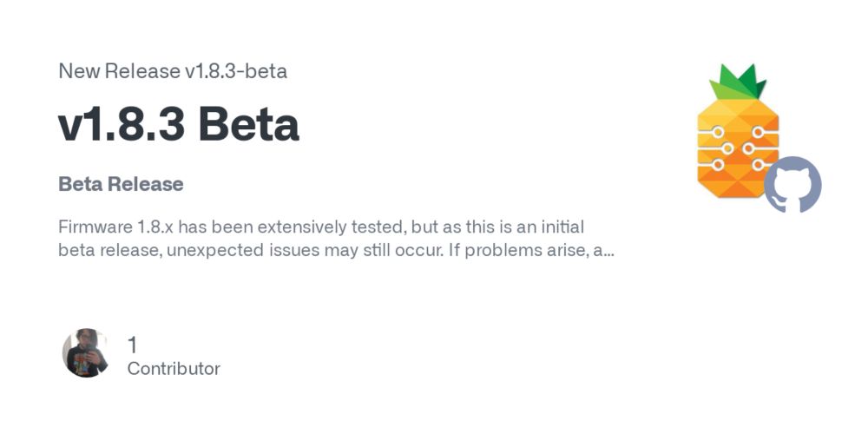Screen dimensions: 868x434
Task: Click the top-right circuit node on pineapple
Action: 758,132
